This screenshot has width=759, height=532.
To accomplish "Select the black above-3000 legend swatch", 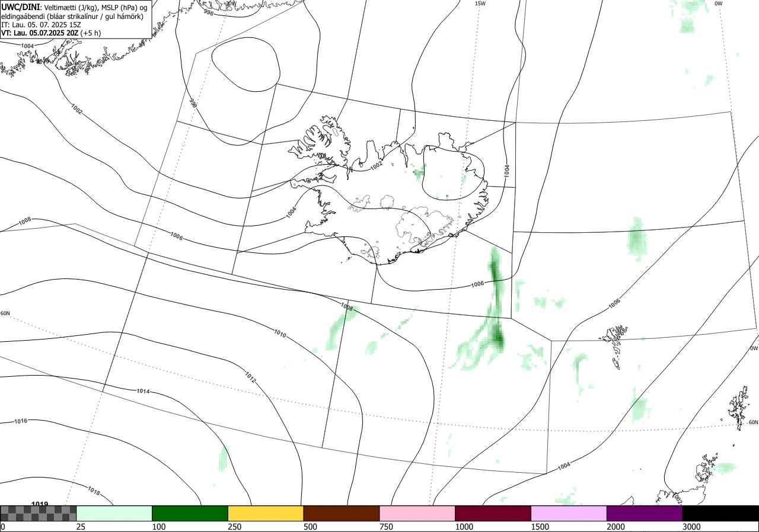I will pos(720,513).
